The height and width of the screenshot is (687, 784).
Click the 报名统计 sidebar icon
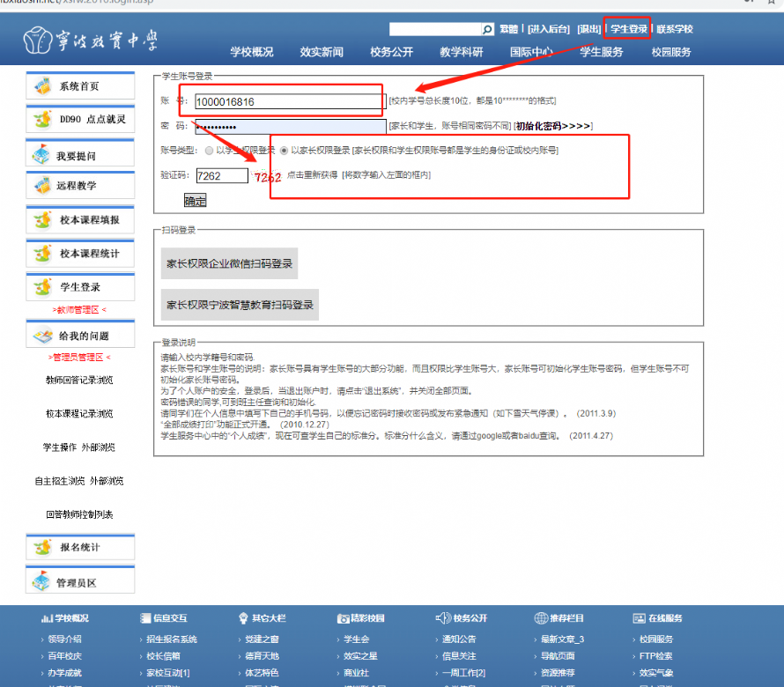pos(41,547)
